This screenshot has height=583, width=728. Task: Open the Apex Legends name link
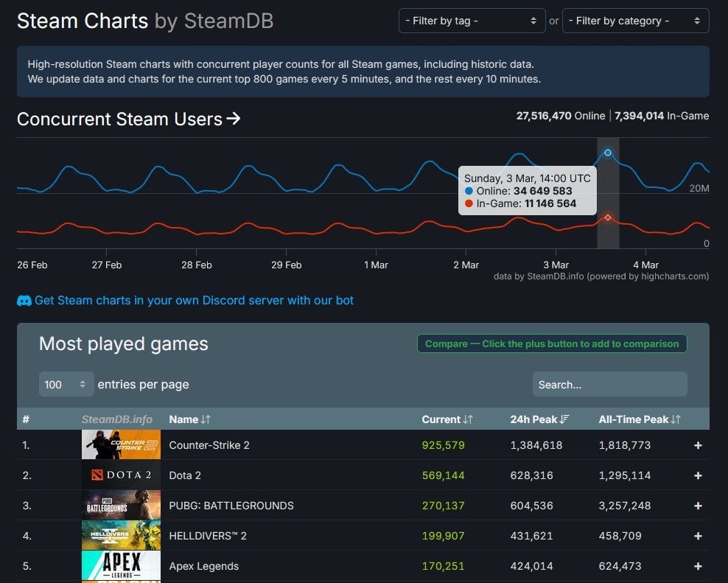[x=204, y=566]
